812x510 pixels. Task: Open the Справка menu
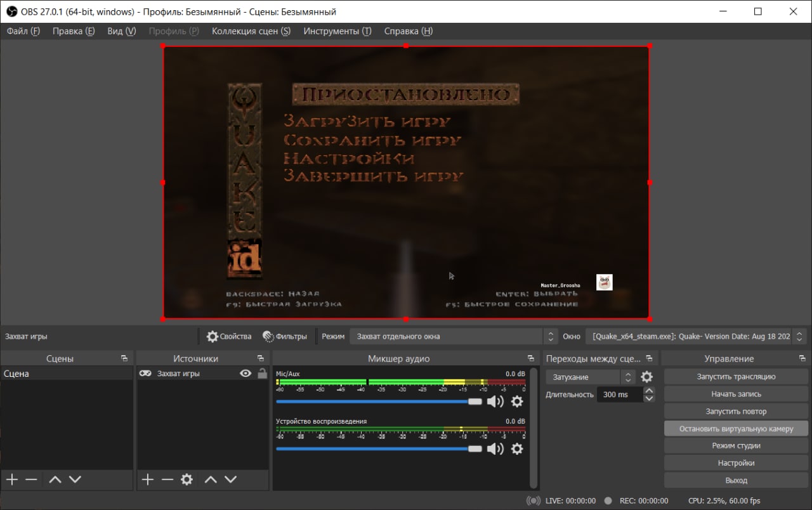tap(409, 31)
